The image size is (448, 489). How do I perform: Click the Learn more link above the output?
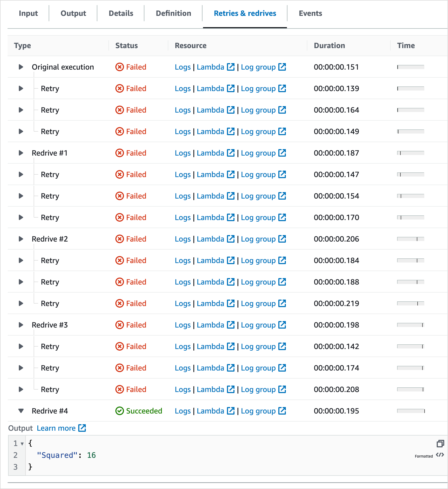click(x=56, y=428)
